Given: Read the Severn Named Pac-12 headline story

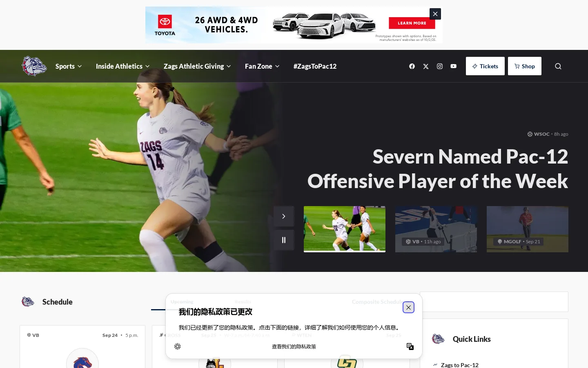Looking at the screenshot, I should (x=438, y=169).
